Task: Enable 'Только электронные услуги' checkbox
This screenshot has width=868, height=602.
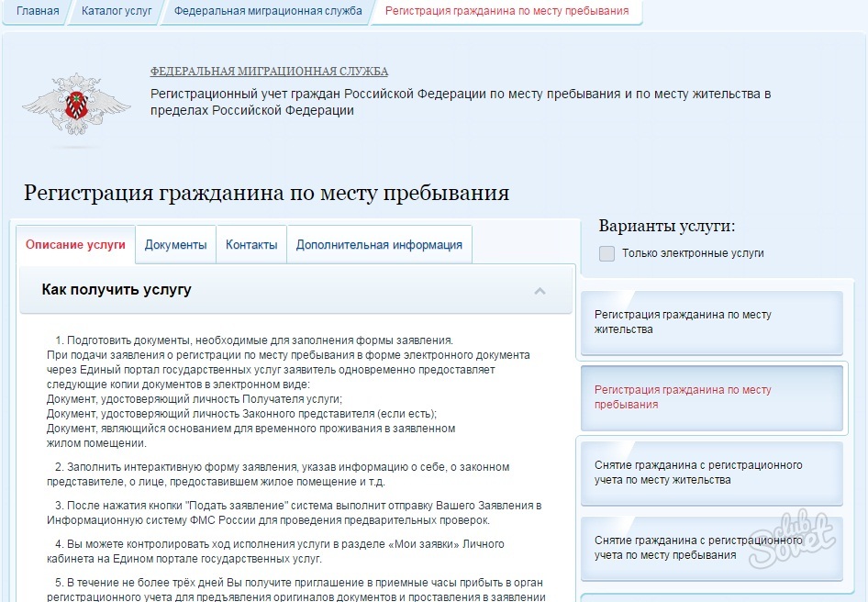Action: (x=606, y=253)
